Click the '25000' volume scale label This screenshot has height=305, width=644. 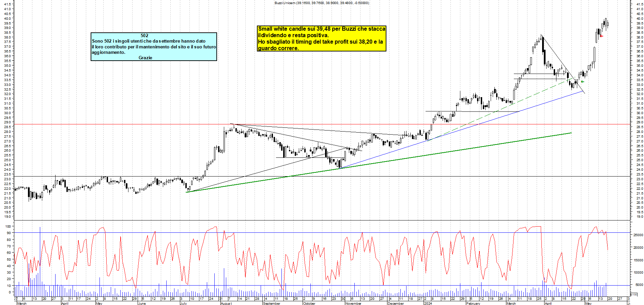[638, 235]
